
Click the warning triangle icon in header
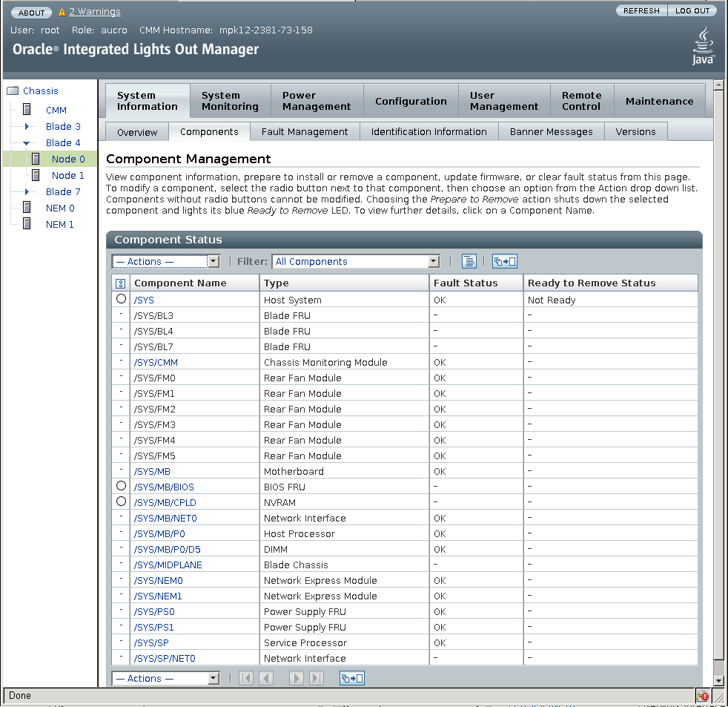click(62, 13)
